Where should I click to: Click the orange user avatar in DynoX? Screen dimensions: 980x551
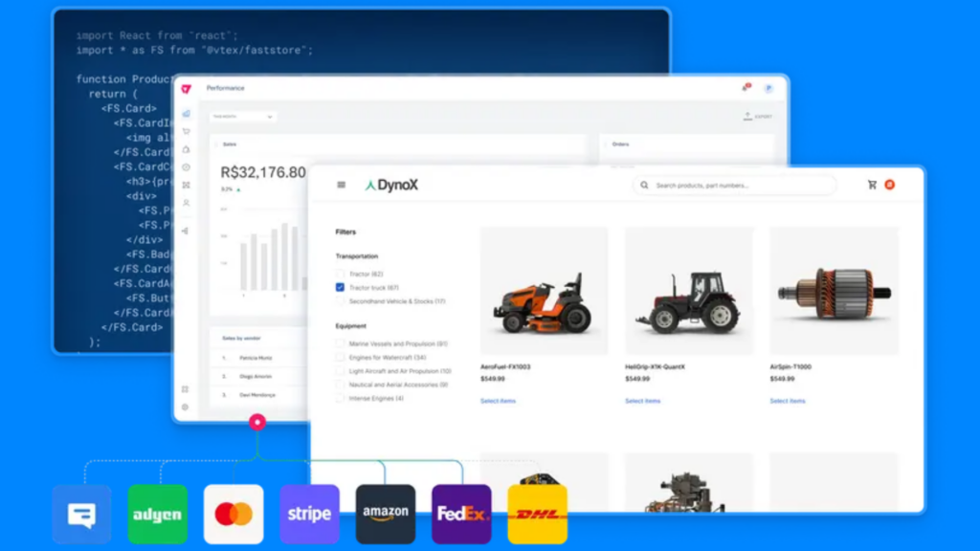(x=890, y=185)
